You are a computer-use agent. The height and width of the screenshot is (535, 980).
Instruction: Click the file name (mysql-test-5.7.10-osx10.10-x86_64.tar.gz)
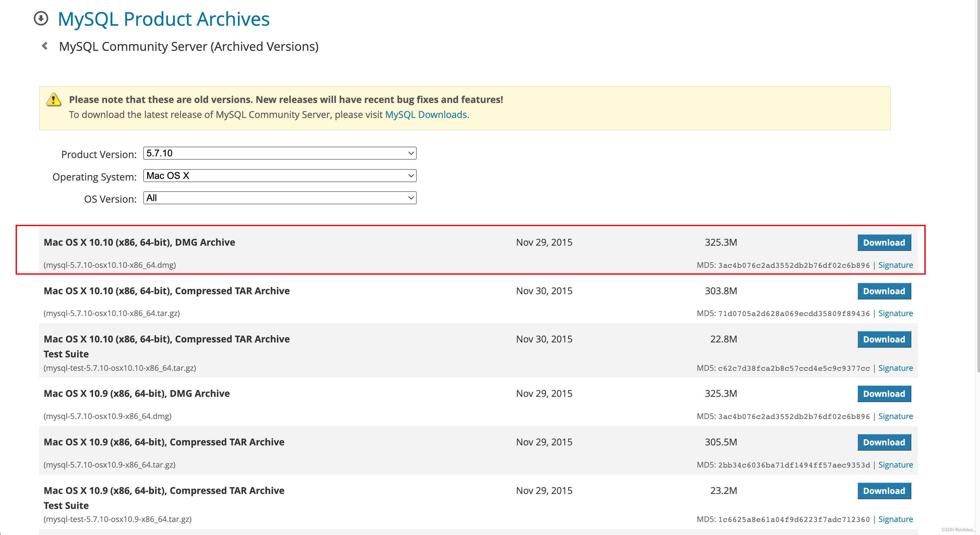[x=120, y=368]
